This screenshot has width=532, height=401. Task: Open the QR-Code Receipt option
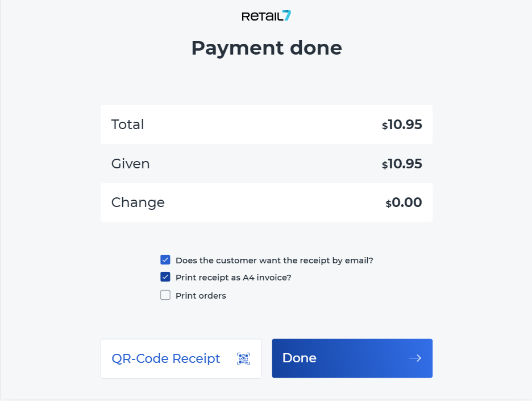coord(181,359)
